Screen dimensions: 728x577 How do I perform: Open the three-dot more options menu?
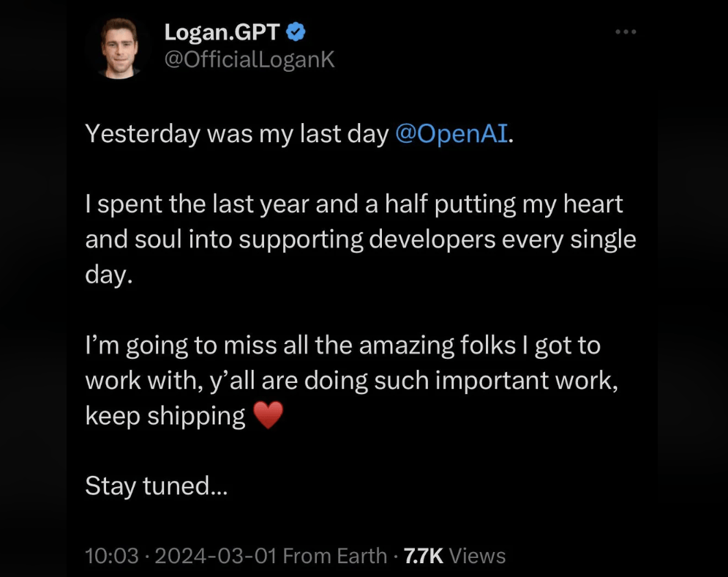click(x=626, y=32)
